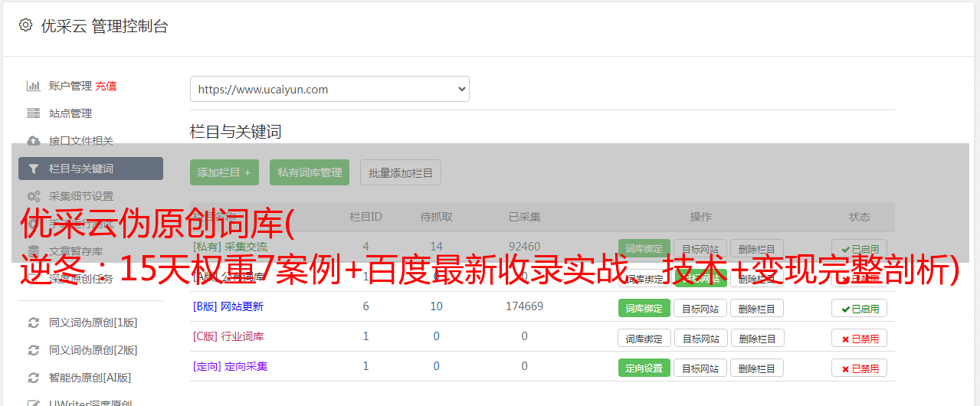The height and width of the screenshot is (406, 980).
Task: Toggle 已启用 status for 网站更新 row
Action: pos(860,308)
